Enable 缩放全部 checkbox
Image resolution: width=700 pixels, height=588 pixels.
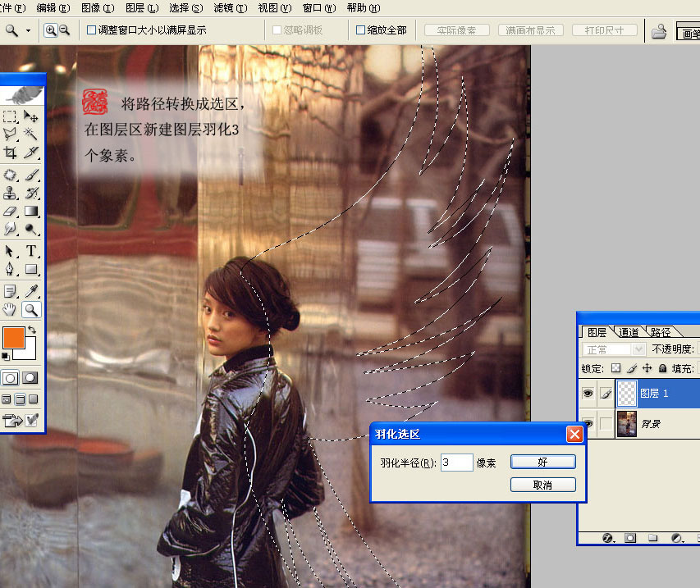360,30
